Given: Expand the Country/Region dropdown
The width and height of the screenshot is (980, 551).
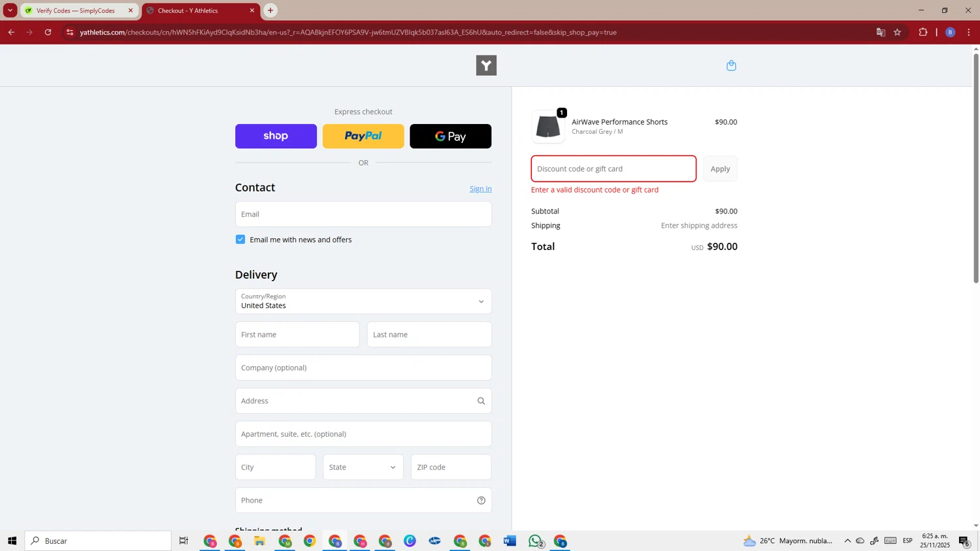Looking at the screenshot, I should click(x=363, y=302).
